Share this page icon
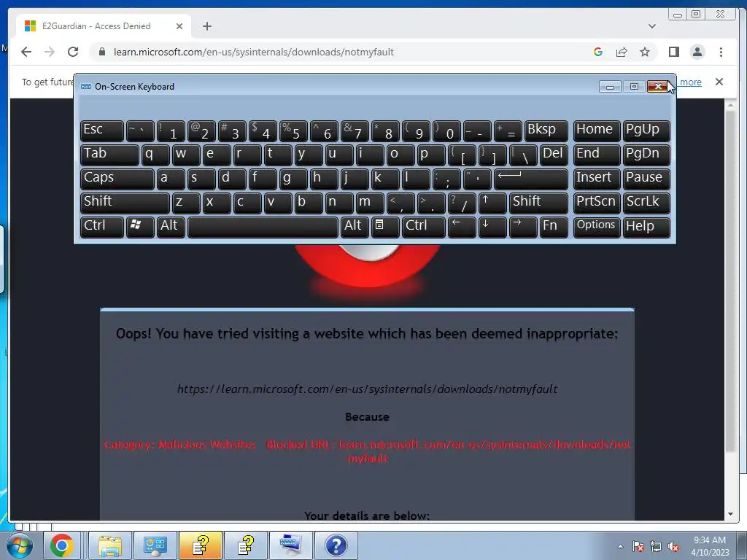 tap(622, 52)
